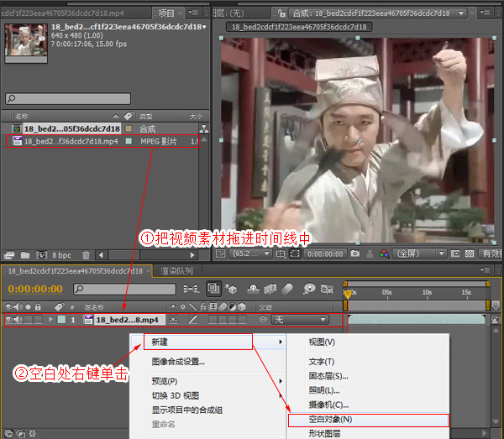Choose 摄像机(C)... in submenu
Screen dimensions: 504x439
tap(328, 405)
